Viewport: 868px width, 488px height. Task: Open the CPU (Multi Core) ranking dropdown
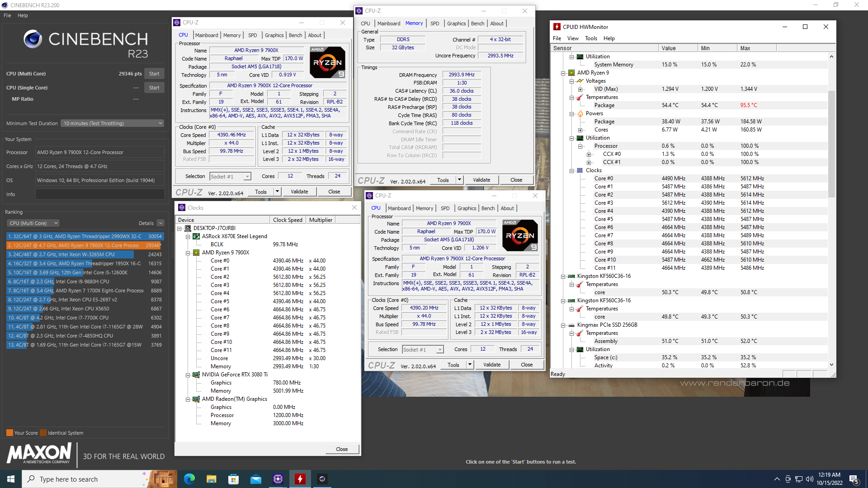click(x=33, y=223)
